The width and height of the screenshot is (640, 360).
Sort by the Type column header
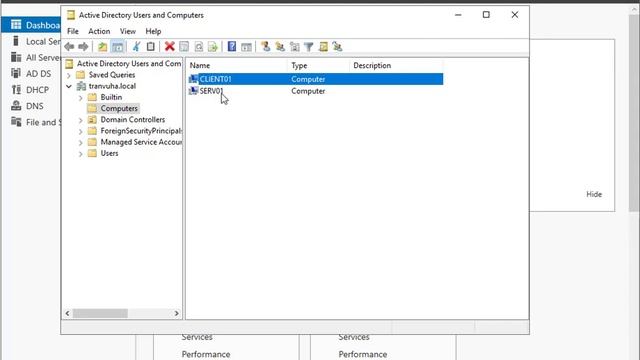[318, 65]
